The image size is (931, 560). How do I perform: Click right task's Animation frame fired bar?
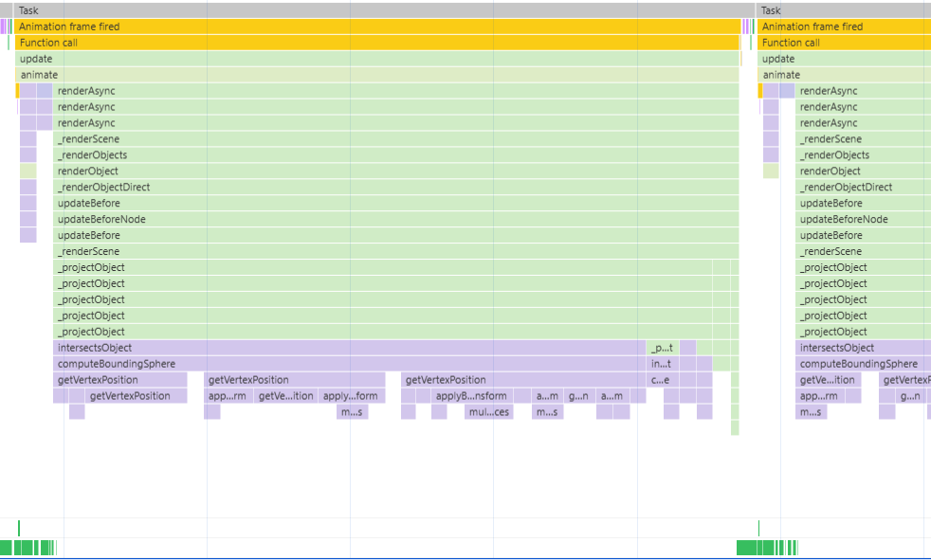pyautogui.click(x=844, y=27)
